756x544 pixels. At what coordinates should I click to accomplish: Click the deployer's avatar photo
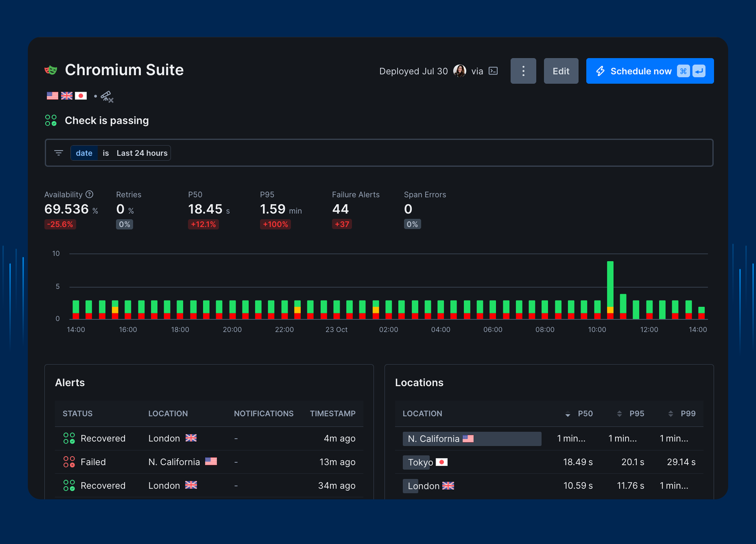pos(459,71)
